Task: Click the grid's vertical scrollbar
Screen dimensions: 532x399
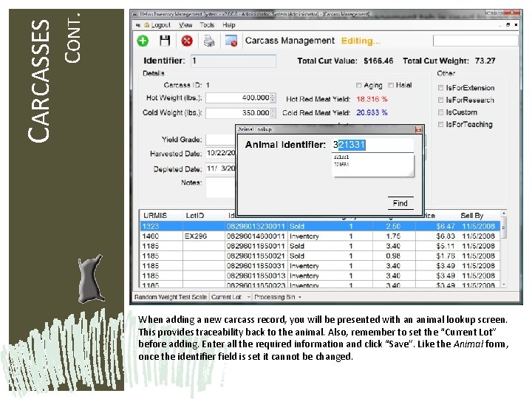Action: [503, 249]
